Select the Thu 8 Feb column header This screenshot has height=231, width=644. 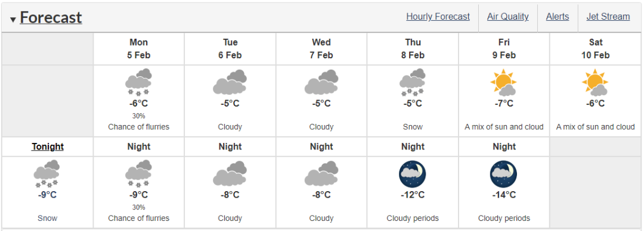413,48
